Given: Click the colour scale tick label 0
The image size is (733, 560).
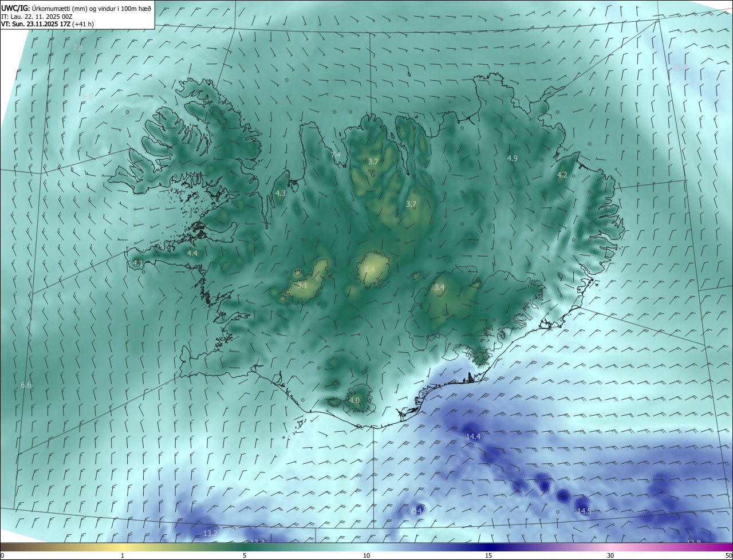Looking at the screenshot, I should pos(2,555).
